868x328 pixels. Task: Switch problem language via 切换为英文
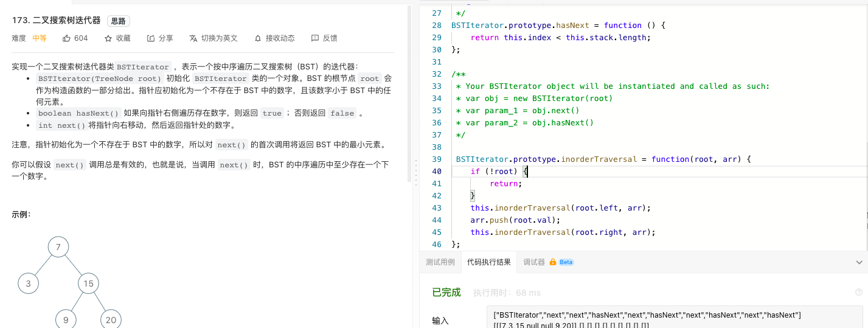220,38
